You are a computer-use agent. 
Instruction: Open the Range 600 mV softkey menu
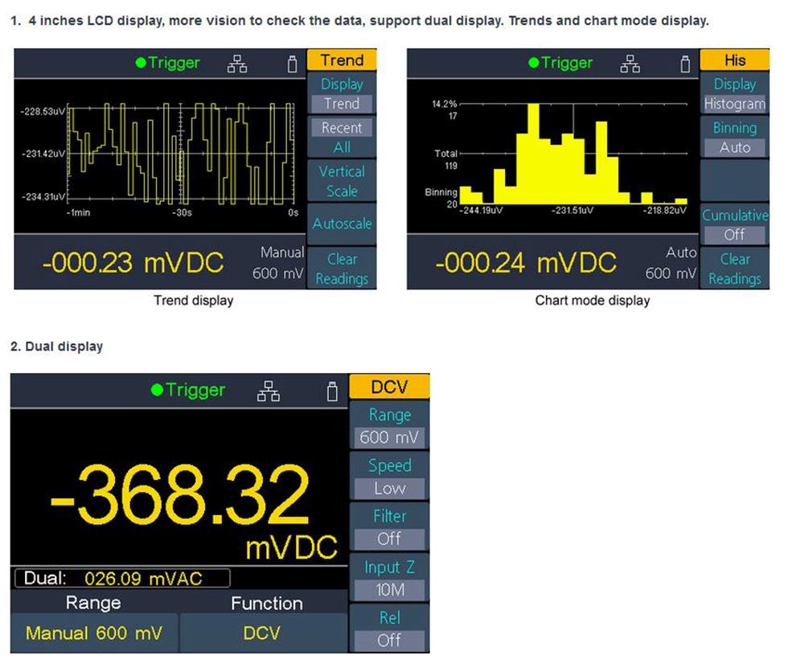tap(389, 427)
